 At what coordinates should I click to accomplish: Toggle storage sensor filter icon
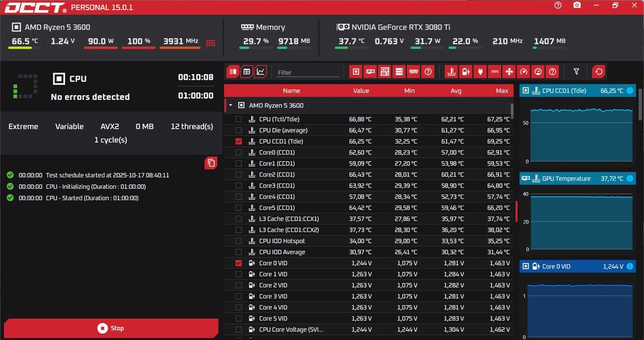(399, 72)
